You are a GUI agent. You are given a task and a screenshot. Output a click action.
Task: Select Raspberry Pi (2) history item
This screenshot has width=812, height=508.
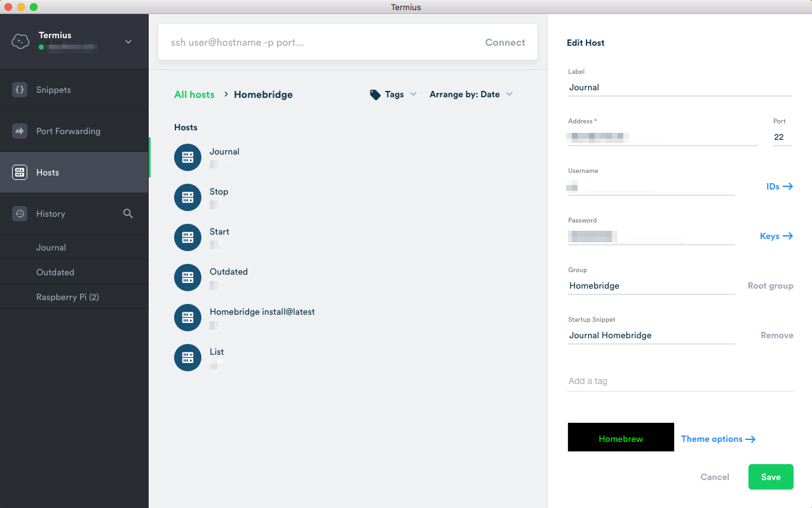(x=67, y=297)
